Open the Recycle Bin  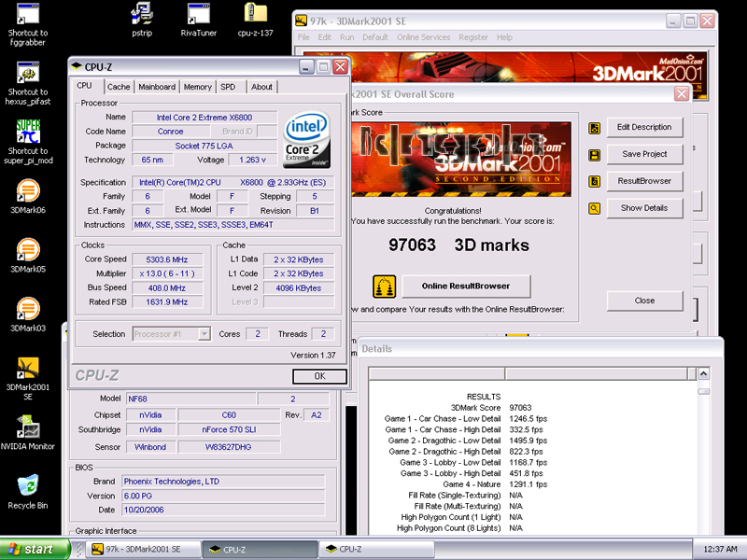click(28, 492)
